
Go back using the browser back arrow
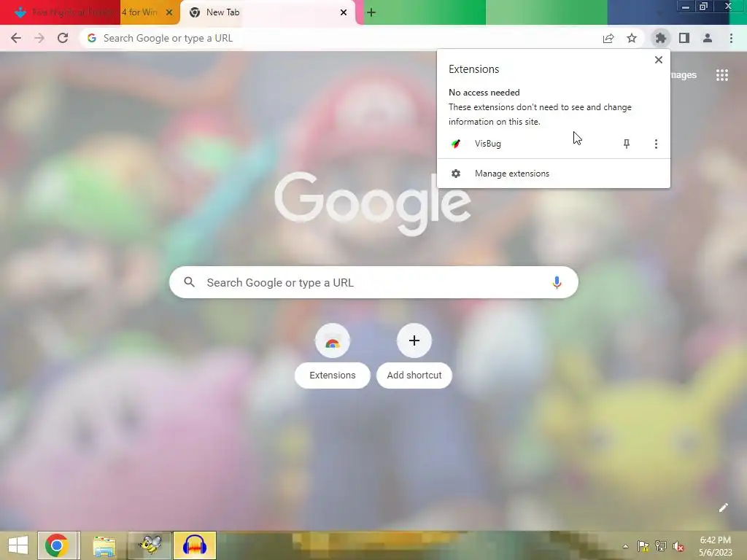(16, 38)
